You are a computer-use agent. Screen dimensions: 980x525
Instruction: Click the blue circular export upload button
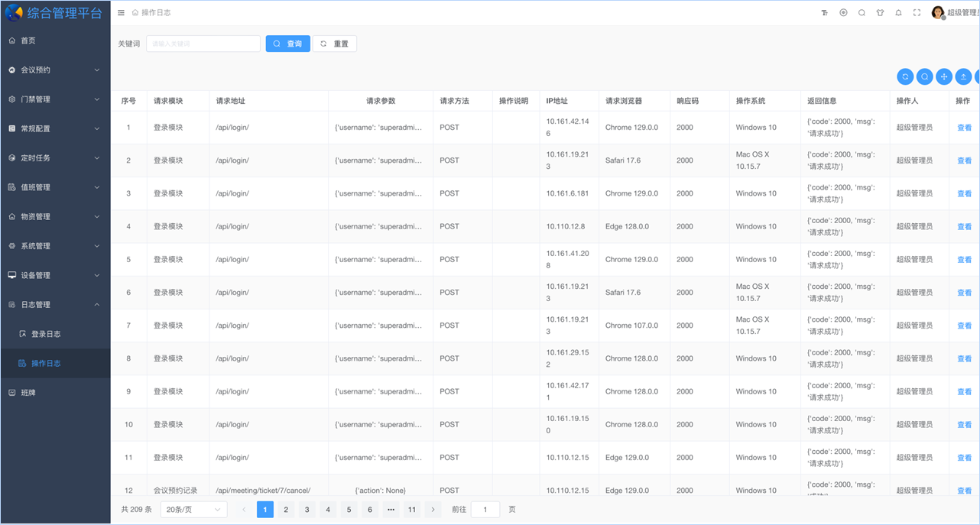[964, 76]
